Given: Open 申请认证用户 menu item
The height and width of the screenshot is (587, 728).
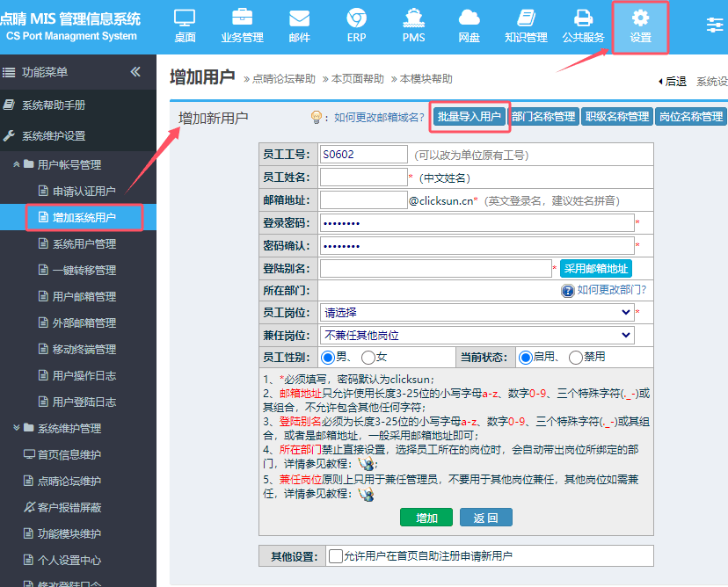Looking at the screenshot, I should (84, 192).
